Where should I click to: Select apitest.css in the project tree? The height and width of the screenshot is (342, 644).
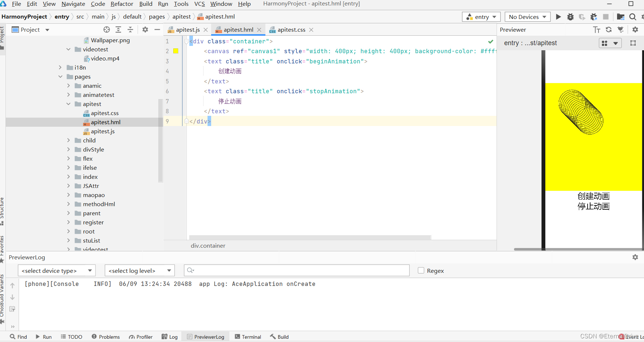[105, 113]
